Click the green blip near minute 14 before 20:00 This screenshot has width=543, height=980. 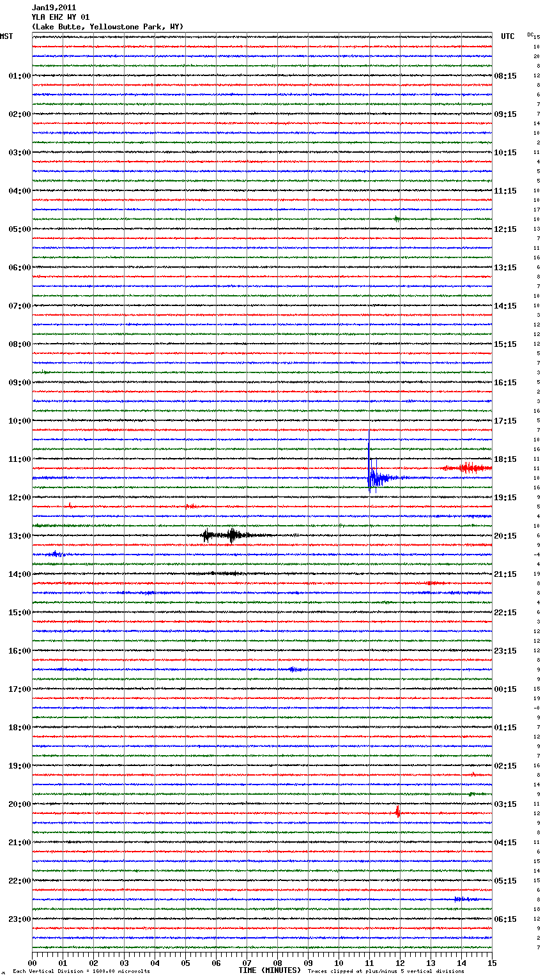pos(472,793)
